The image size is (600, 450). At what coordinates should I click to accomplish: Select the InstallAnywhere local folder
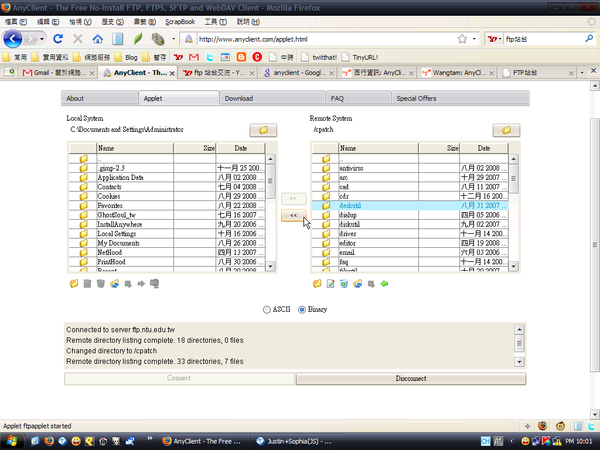click(167, 224)
